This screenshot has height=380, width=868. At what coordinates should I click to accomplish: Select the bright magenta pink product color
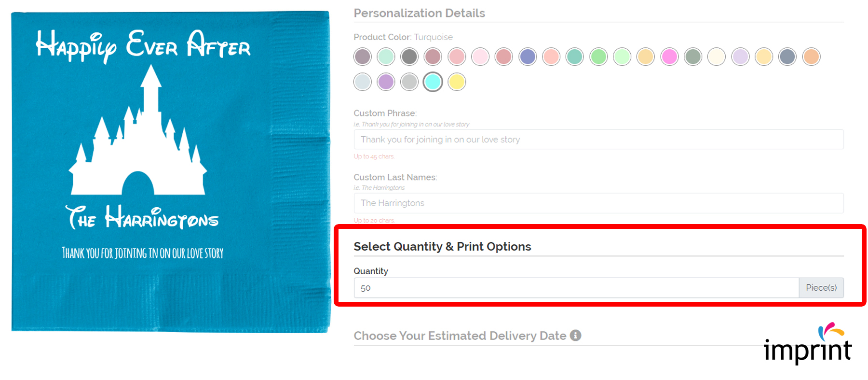[669, 57]
